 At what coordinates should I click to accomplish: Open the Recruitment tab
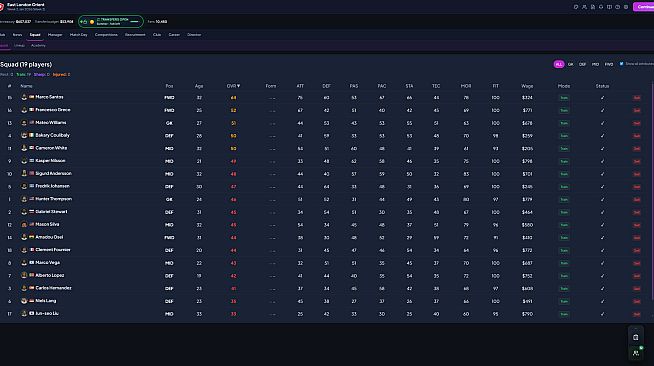(135, 35)
